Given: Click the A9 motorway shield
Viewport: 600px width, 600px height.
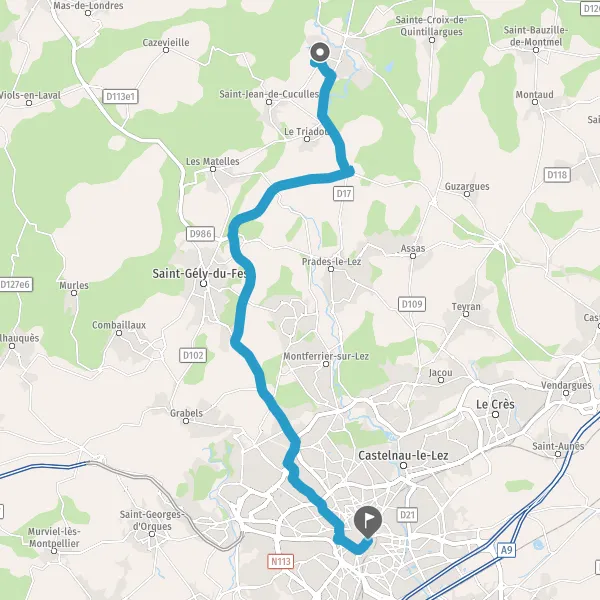Looking at the screenshot, I should click(x=506, y=550).
